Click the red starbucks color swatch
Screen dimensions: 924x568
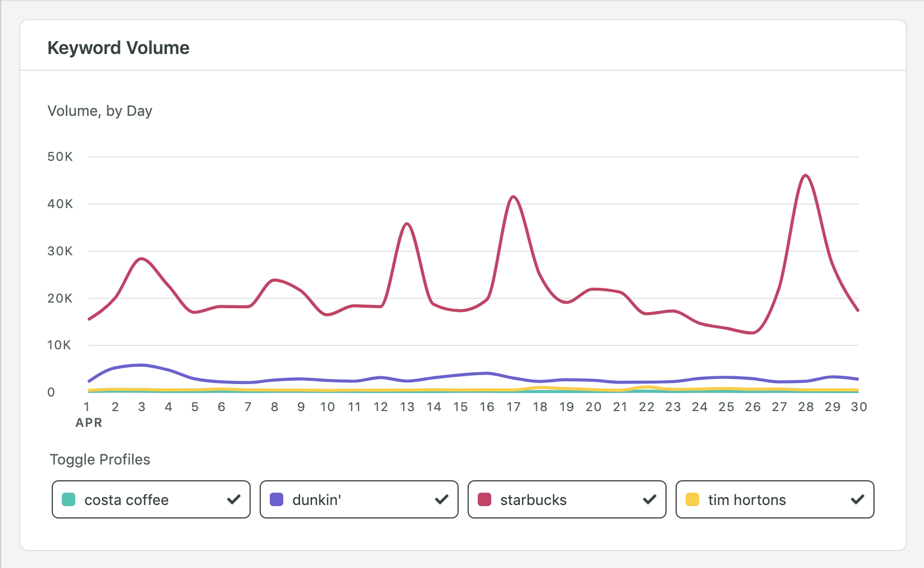484,499
